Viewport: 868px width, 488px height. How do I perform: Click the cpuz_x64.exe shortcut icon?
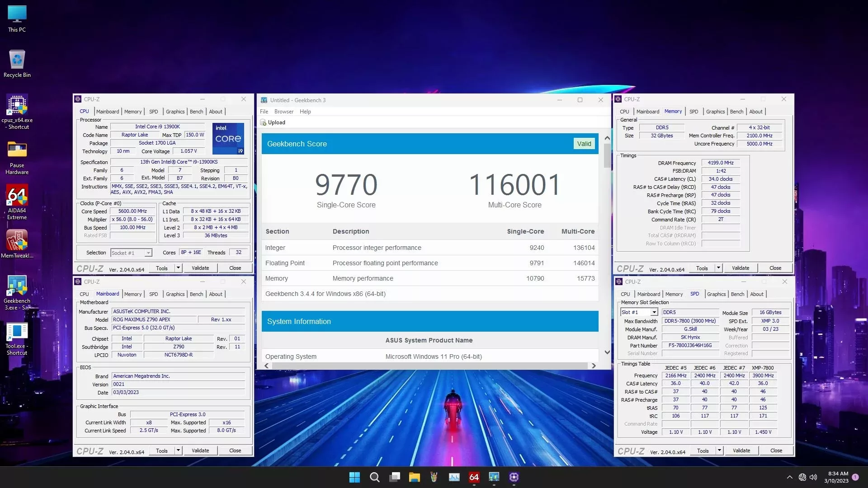[17, 105]
